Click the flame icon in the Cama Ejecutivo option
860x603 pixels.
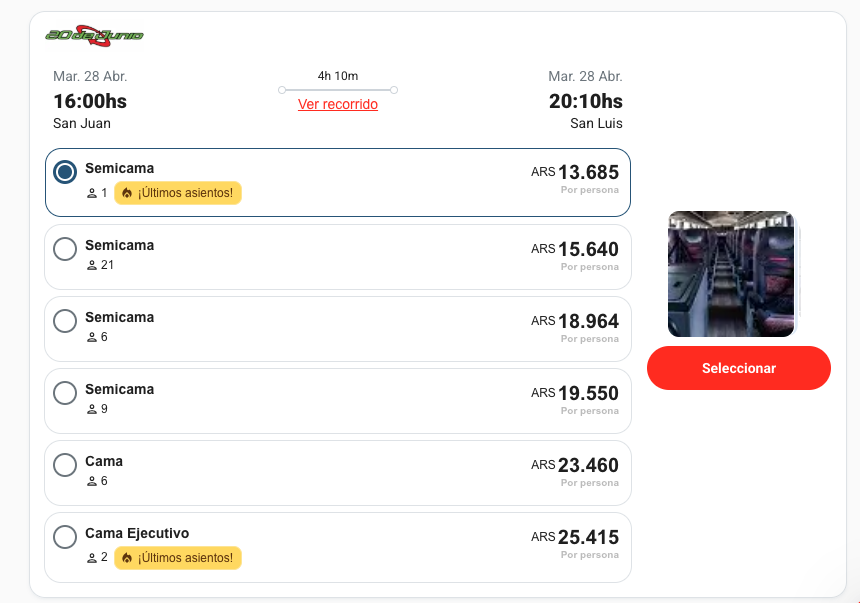pos(127,558)
